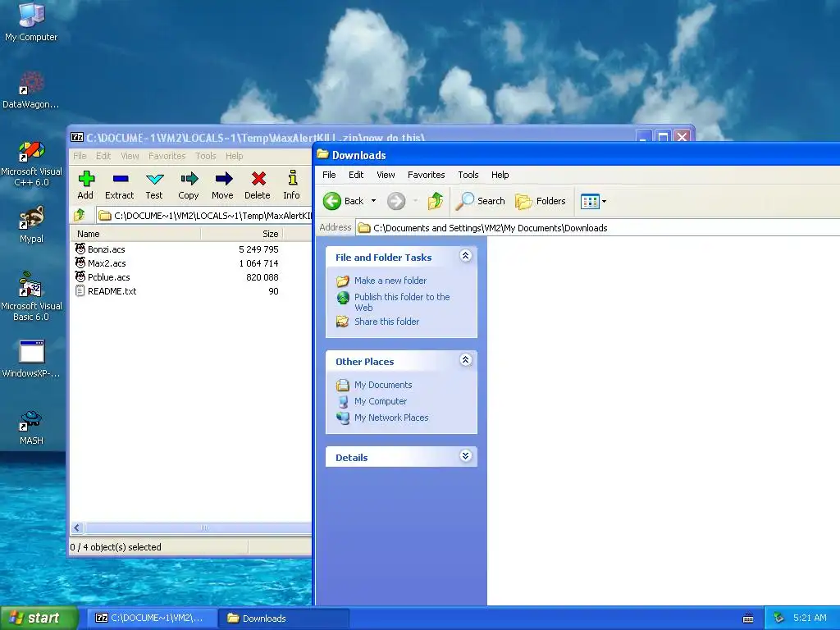Switch to Downloads taskbar button
Screen dimensions: 840x630
(x=283, y=619)
